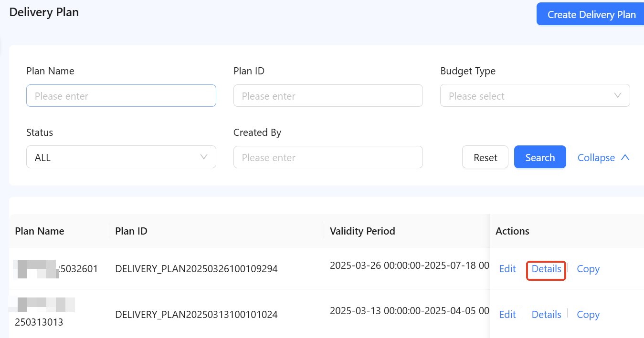Click into the Plan ID input field
Screen dimensions: 644x338
point(328,96)
